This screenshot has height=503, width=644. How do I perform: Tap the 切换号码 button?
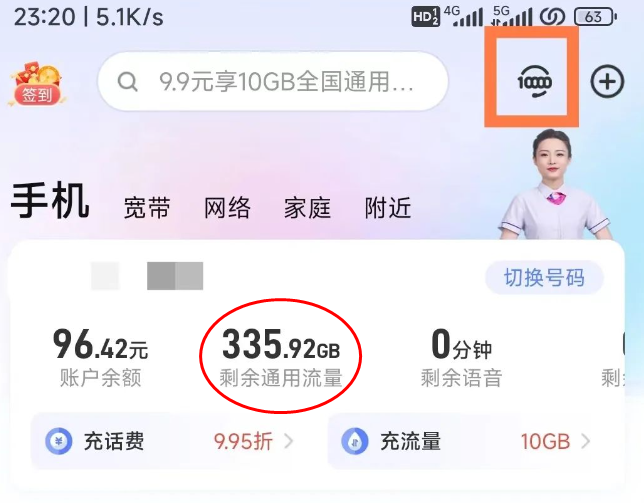tap(544, 278)
